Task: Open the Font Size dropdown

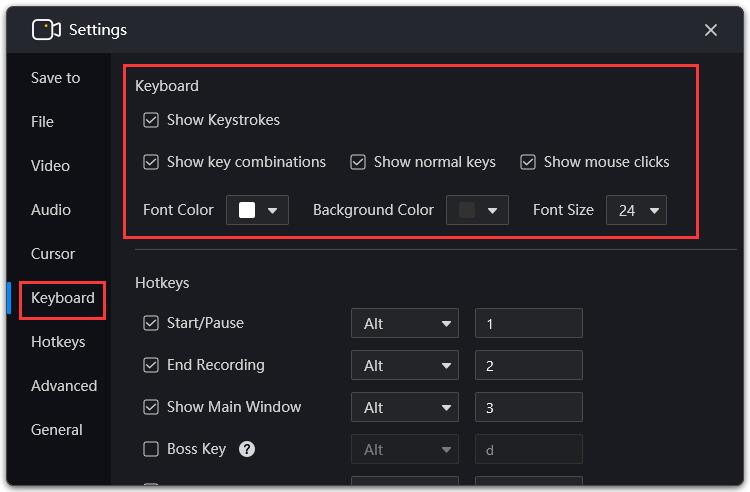Action: [x=636, y=210]
